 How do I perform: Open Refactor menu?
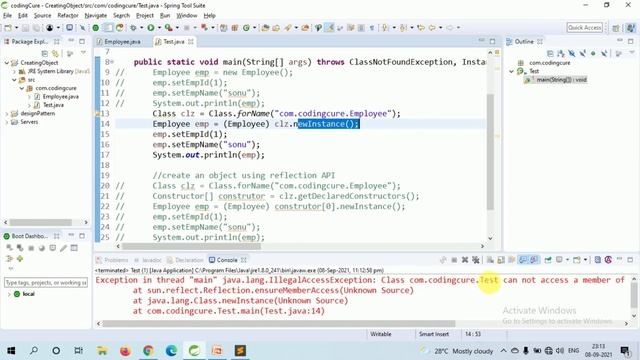click(x=68, y=16)
